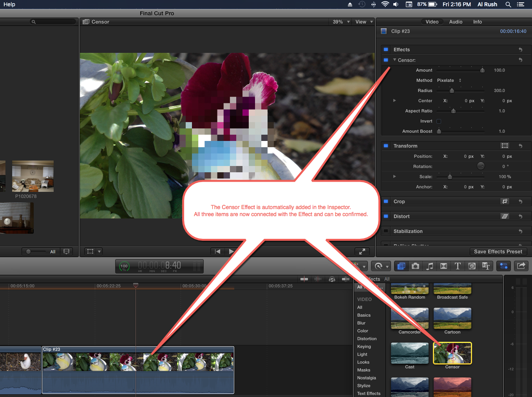
Task: Reset the Censor effect parameters
Action: click(x=520, y=60)
